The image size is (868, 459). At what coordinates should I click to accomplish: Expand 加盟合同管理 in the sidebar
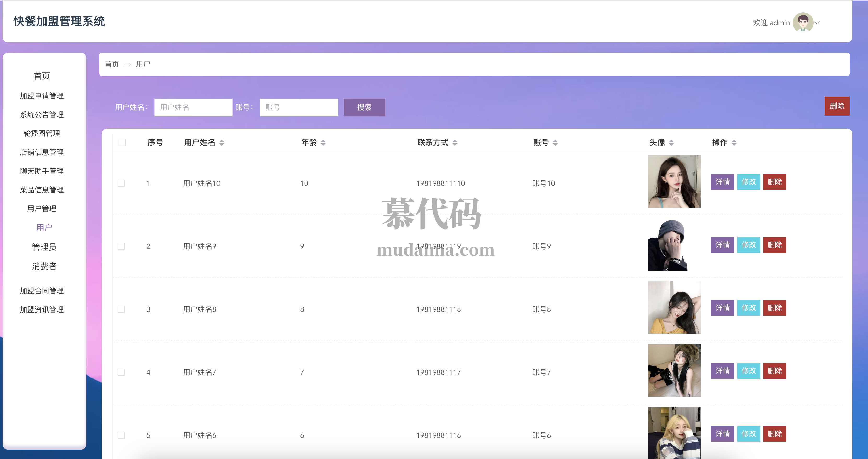click(x=42, y=290)
